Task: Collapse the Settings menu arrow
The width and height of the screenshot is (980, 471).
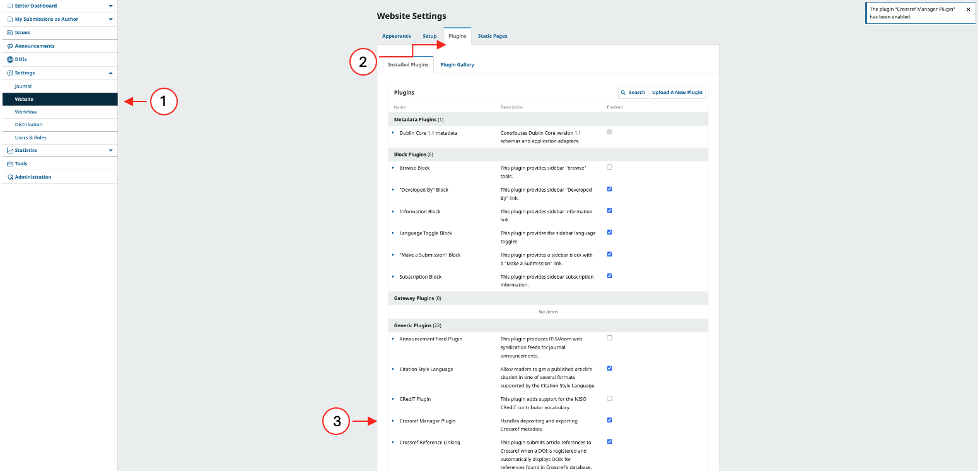Action: pos(110,73)
